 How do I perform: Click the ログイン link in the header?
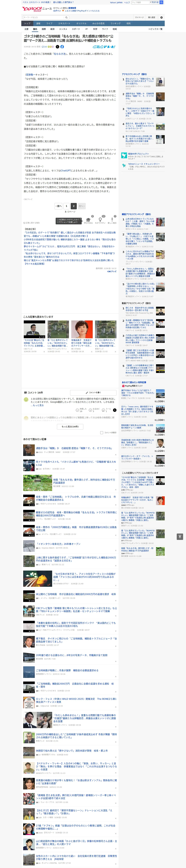click(x=57, y=11)
